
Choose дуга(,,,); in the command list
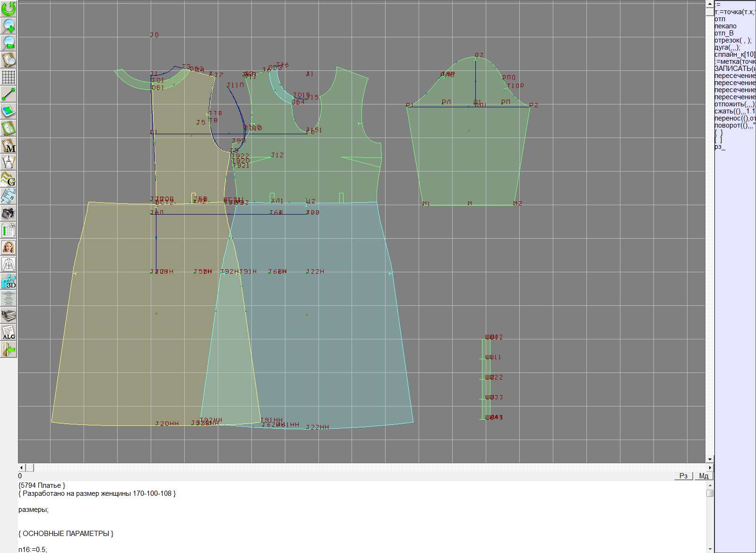point(728,47)
